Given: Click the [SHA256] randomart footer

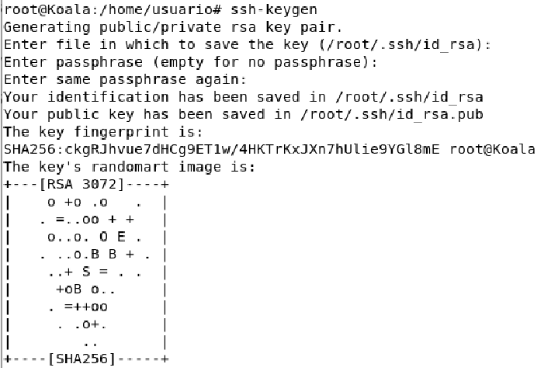Looking at the screenshot, I should (x=82, y=359).
